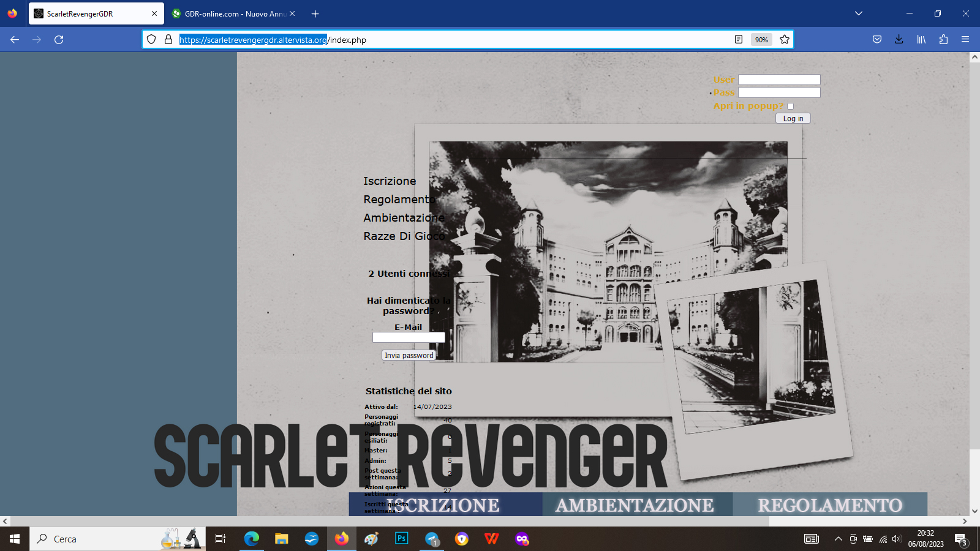Save page to Pocket
980x551 pixels.
coord(877,40)
